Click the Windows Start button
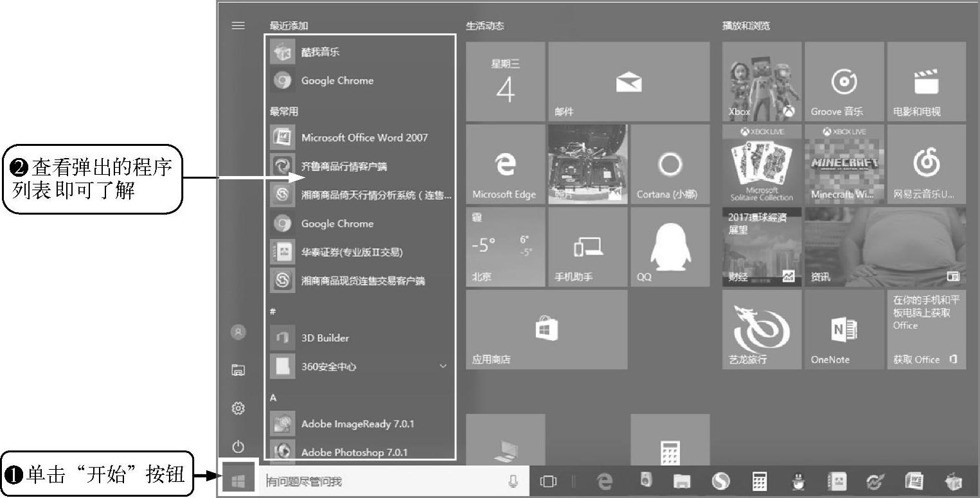The image size is (980, 498). [238, 480]
